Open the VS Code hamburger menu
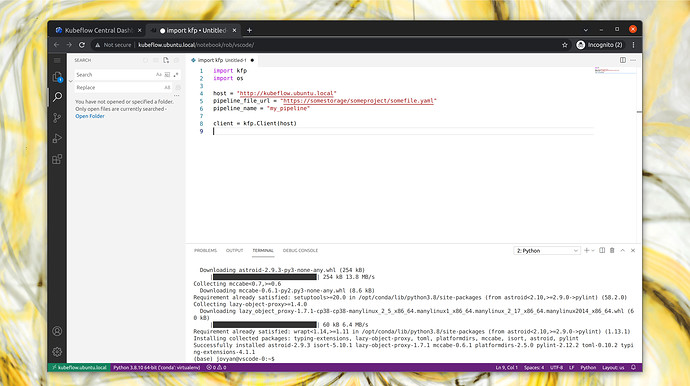Screen dimensions: 690x386 click(57, 60)
